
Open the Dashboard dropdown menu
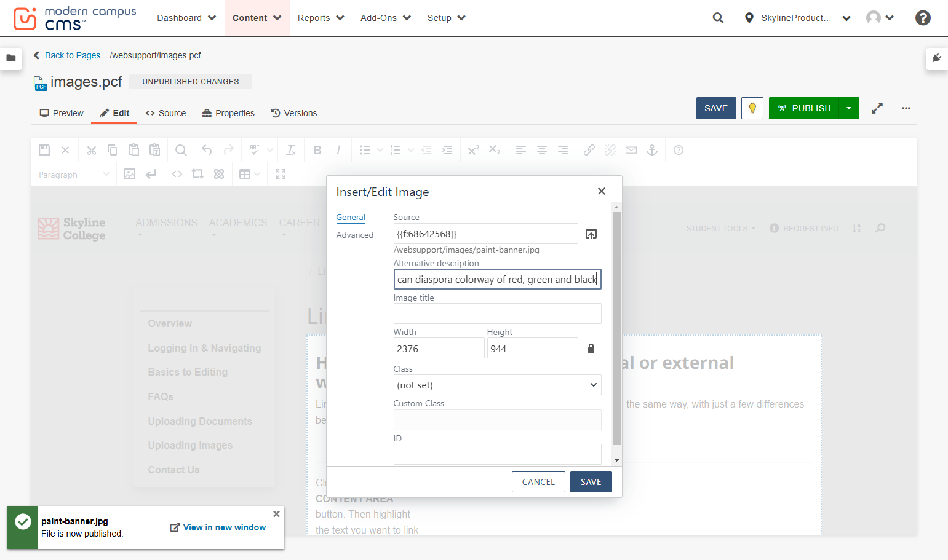pyautogui.click(x=186, y=18)
